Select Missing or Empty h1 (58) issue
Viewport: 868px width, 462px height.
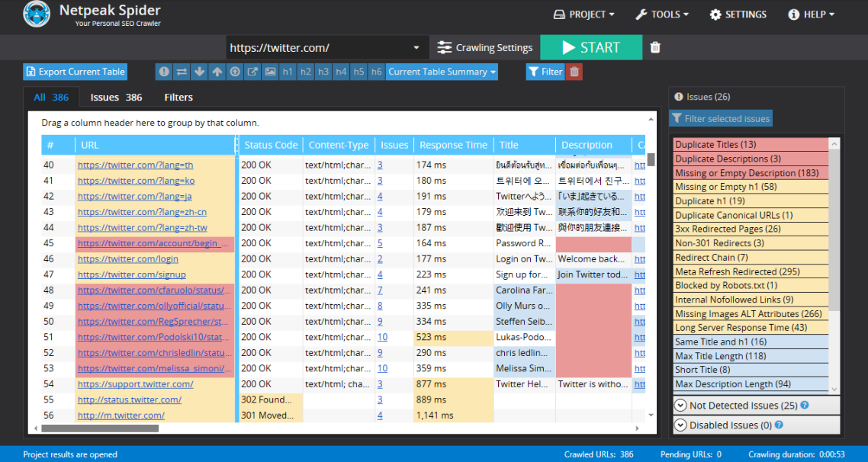[751, 187]
